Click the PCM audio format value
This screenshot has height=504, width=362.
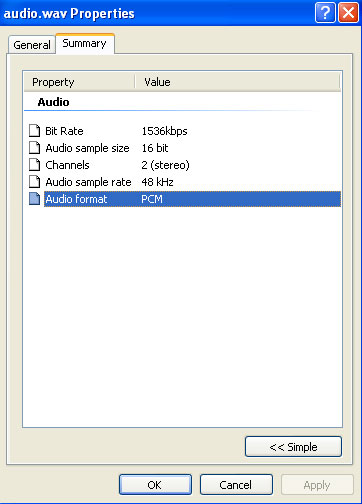(152, 199)
